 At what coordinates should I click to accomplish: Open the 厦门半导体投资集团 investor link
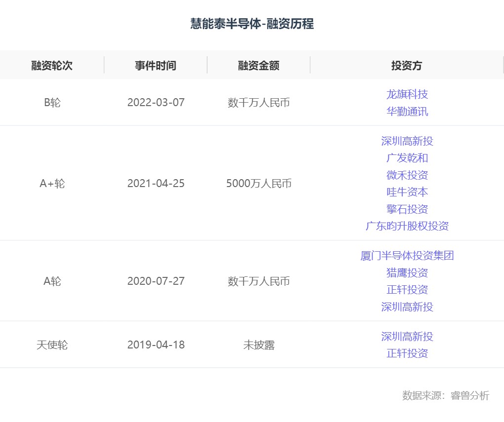click(407, 256)
